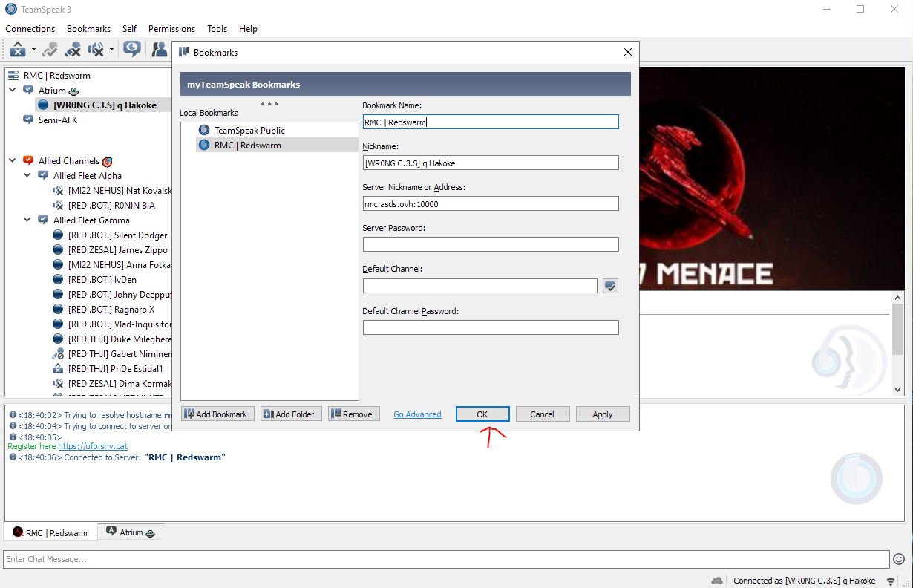Click the Subscribe to all channels toolbar icon
913x588 pixels.
click(132, 50)
